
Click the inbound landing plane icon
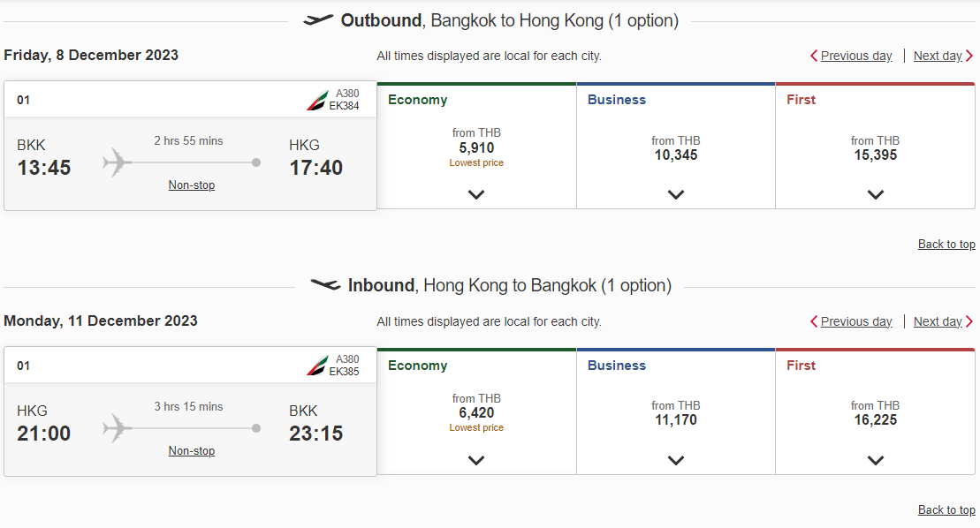(325, 285)
